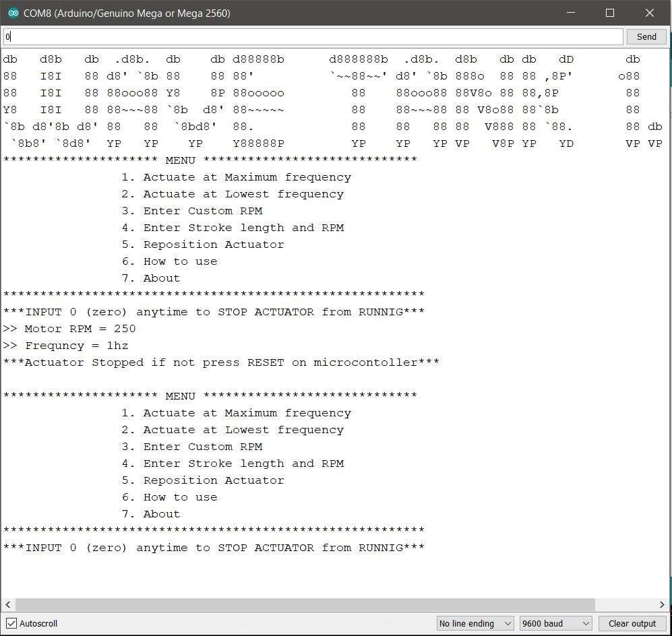The width and height of the screenshot is (672, 636).
Task: Click second menu line '6. How to use'
Action: pyautogui.click(x=169, y=497)
